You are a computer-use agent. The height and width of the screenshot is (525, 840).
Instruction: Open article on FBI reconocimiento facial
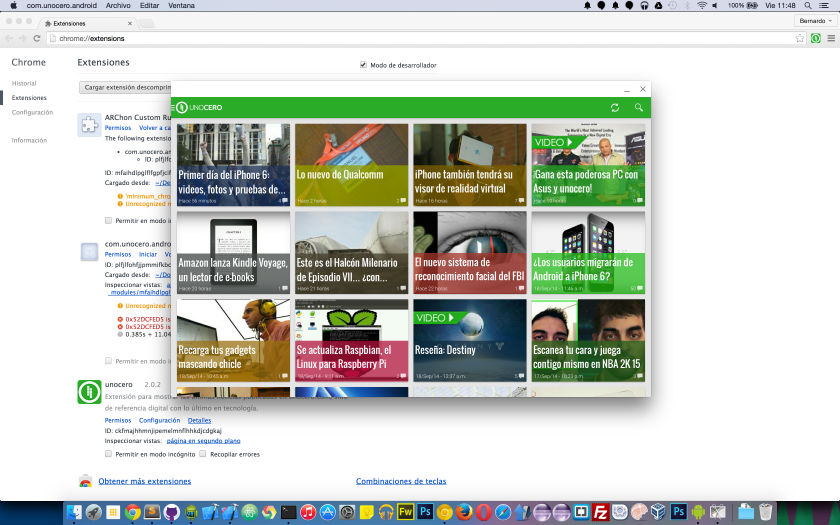click(470, 252)
